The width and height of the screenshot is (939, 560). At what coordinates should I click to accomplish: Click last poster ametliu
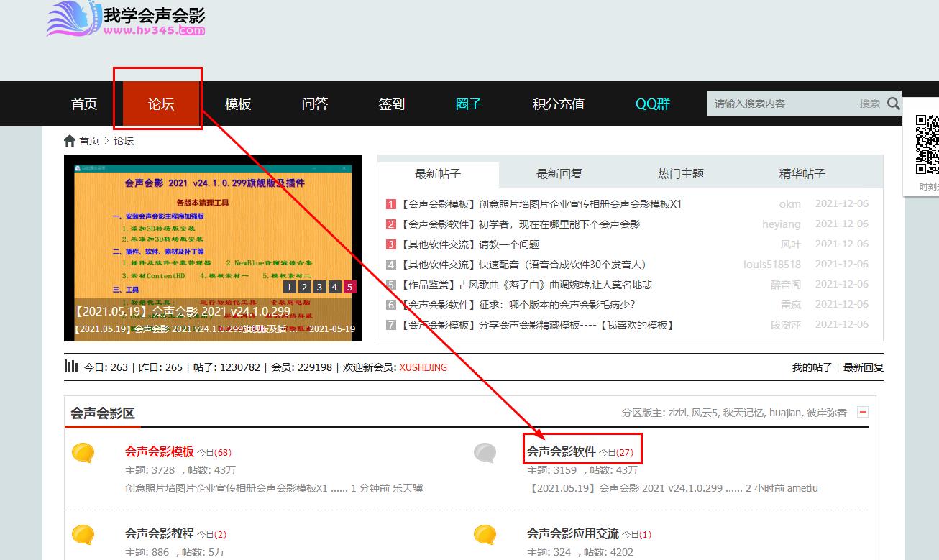(802, 488)
